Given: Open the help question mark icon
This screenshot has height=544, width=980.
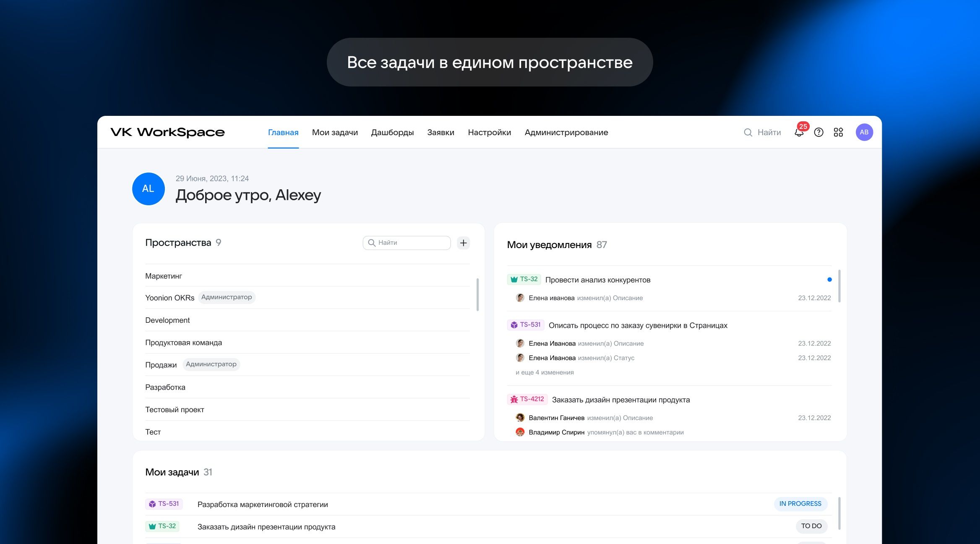Looking at the screenshot, I should click(818, 133).
